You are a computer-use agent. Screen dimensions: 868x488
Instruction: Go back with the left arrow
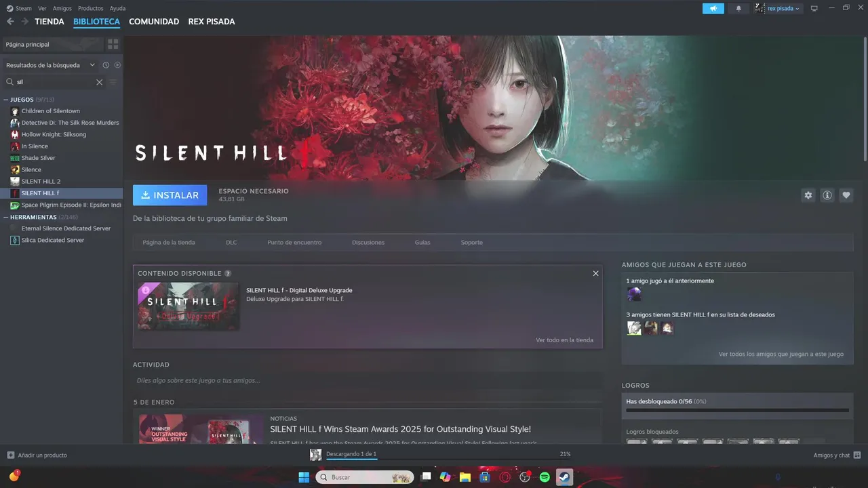(10, 22)
